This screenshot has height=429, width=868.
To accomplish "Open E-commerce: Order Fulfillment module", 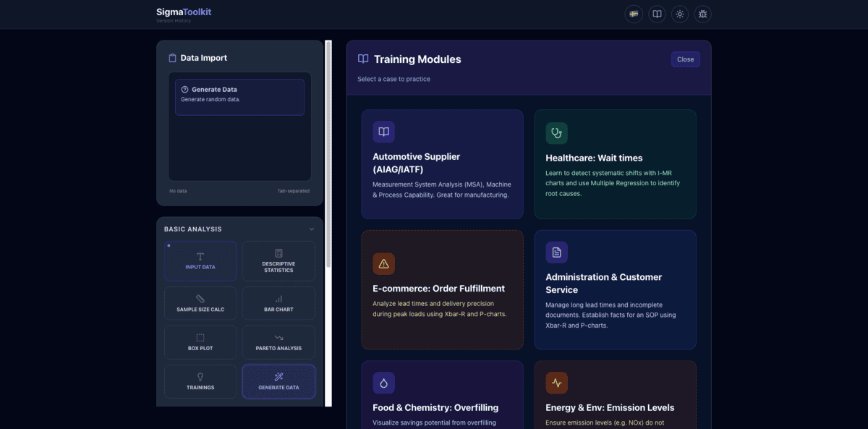I will click(442, 290).
